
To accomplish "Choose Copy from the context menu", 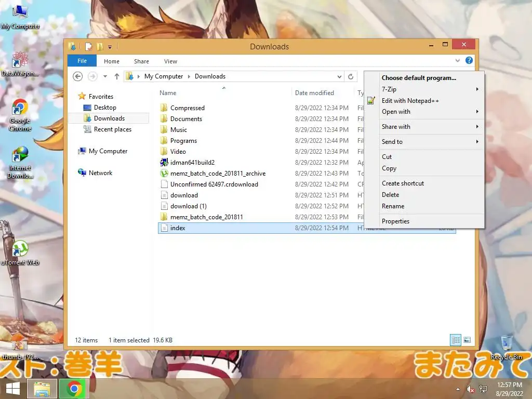I will [x=389, y=168].
